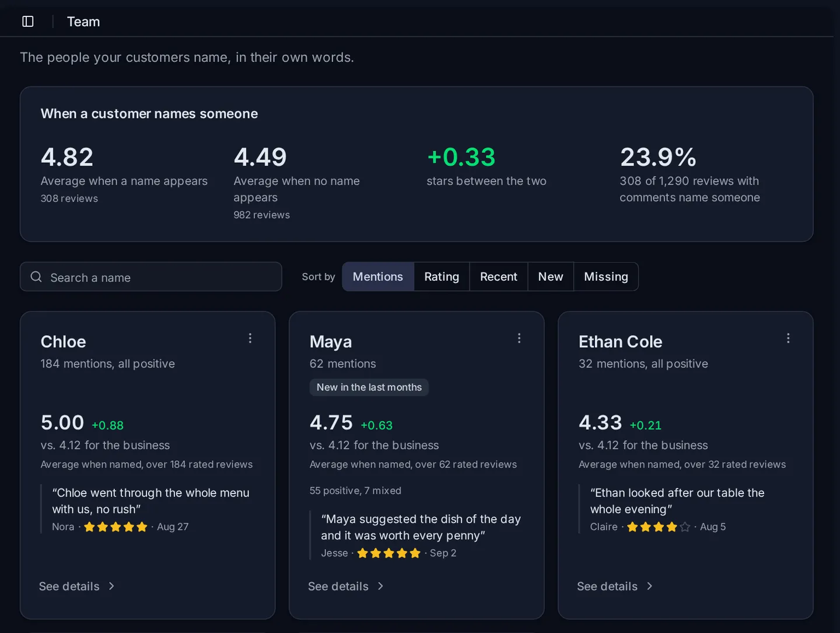This screenshot has height=633, width=840.
Task: Click the 'New in the last months' badge
Action: [x=369, y=387]
